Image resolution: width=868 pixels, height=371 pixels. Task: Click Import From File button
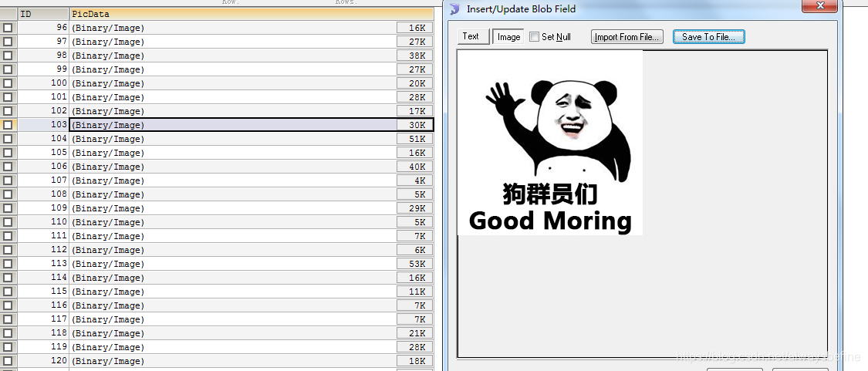627,36
